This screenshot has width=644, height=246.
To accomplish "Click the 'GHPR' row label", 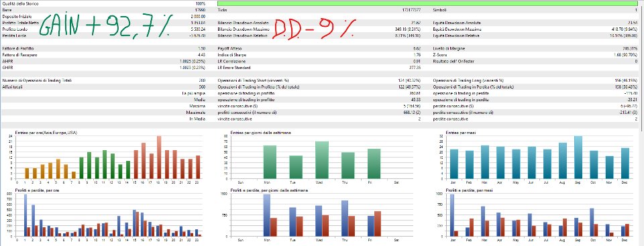I will tap(7, 67).
